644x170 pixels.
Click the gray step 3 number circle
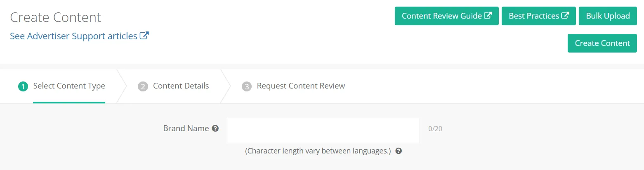pyautogui.click(x=247, y=86)
